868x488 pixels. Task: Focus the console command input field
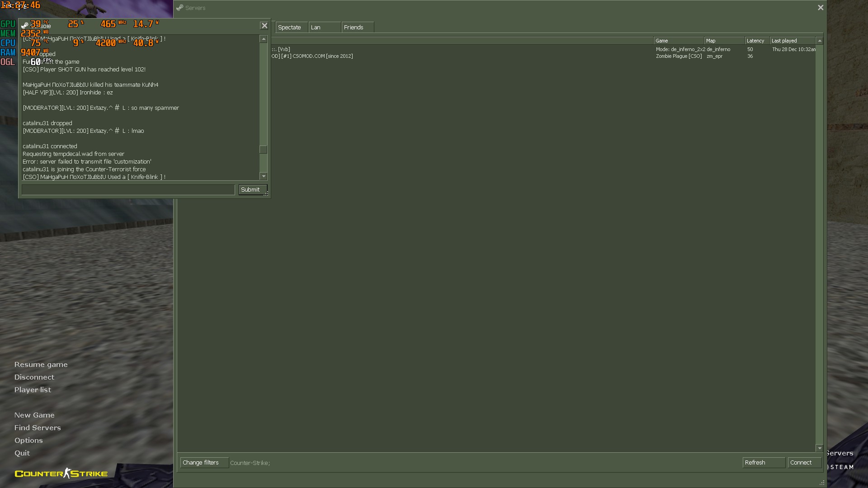(128, 190)
